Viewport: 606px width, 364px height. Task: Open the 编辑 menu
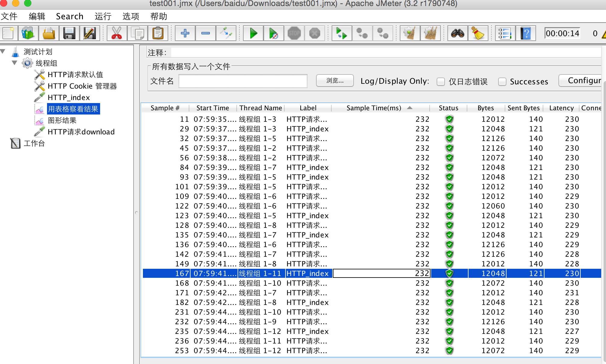[x=37, y=16]
